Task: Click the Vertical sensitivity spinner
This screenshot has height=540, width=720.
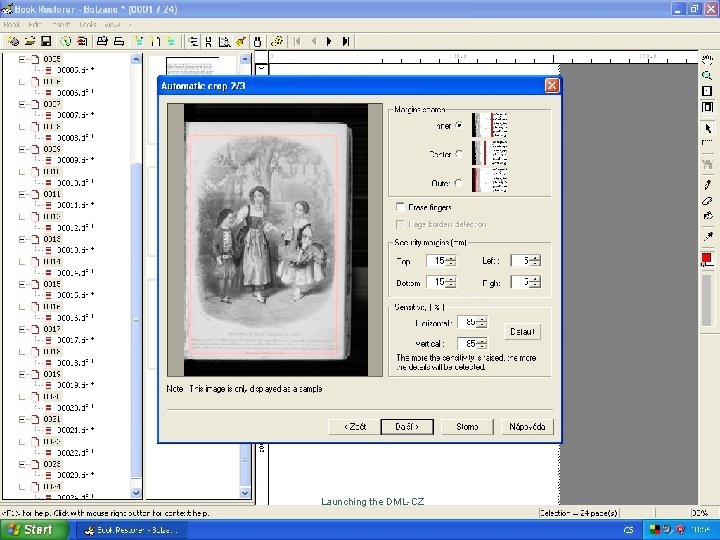Action: (482, 343)
